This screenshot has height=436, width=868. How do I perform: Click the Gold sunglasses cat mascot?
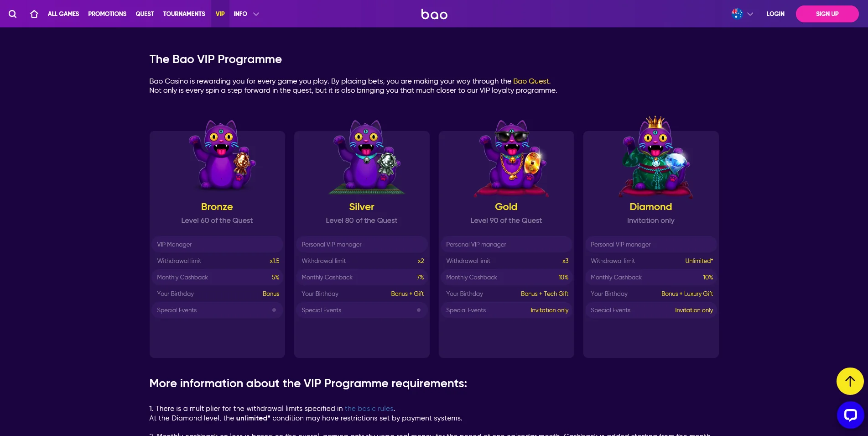pos(511,157)
